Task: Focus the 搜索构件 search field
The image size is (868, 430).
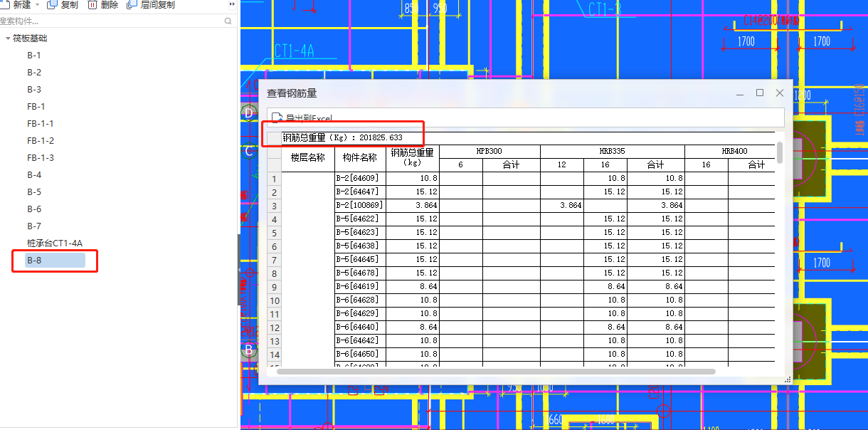Action: 110,21
